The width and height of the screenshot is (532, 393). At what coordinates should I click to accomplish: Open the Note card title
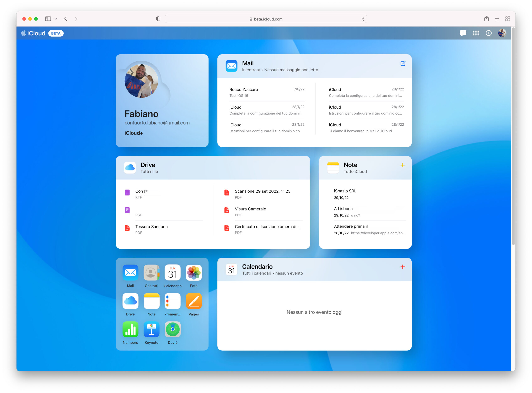pos(350,165)
